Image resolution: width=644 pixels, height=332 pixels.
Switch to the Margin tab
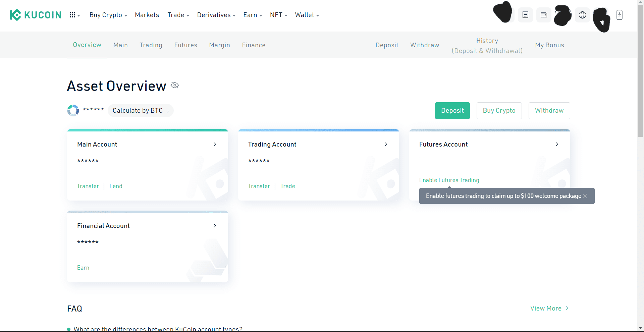tap(220, 45)
